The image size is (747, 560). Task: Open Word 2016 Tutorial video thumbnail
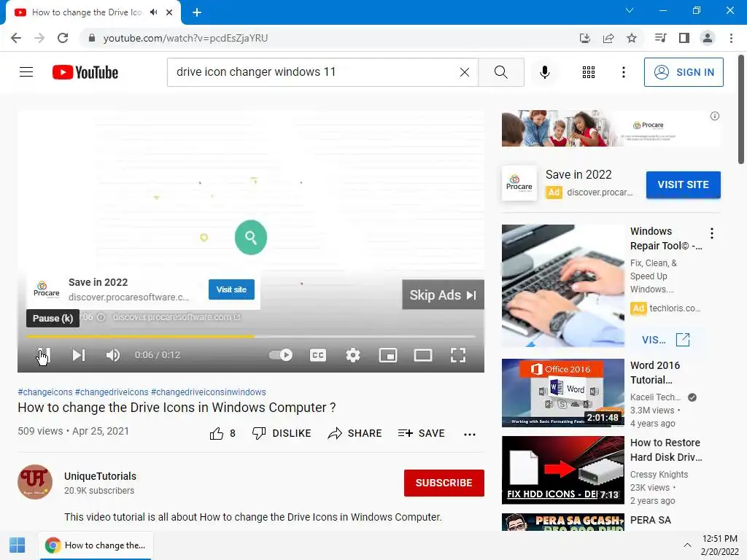tap(562, 393)
